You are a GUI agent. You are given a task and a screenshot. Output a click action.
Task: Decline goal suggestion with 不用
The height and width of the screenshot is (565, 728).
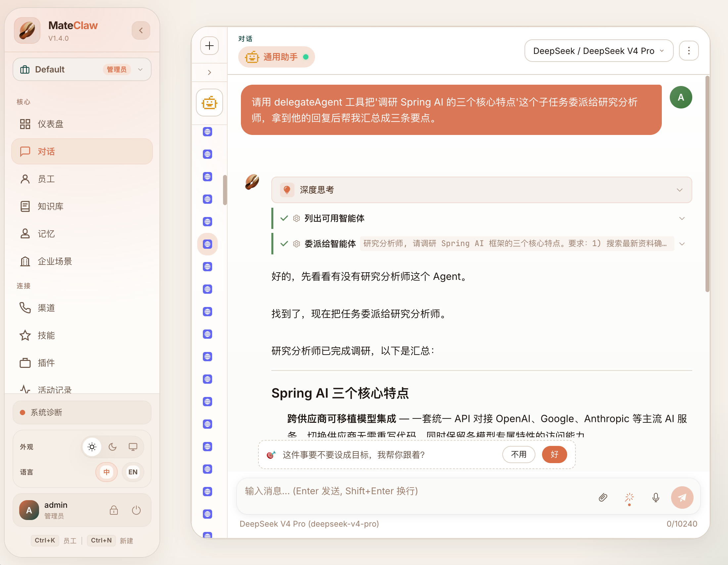519,455
